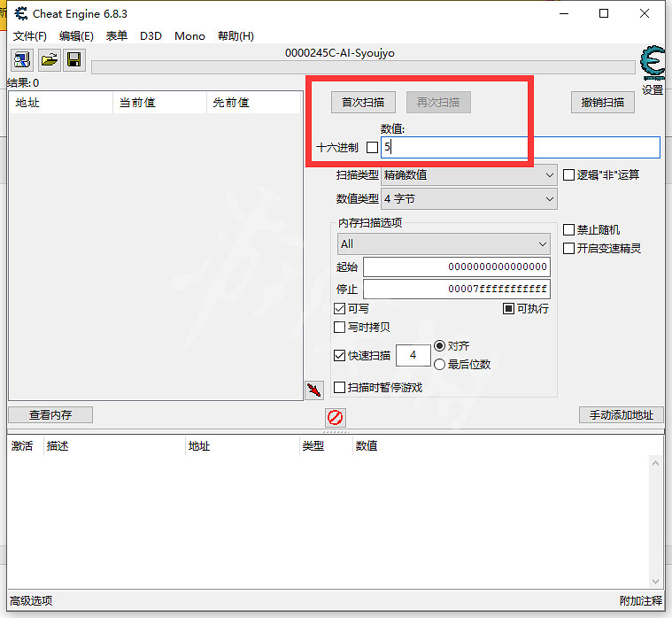Click the open process icon
Image resolution: width=672 pixels, height=618 pixels.
(21, 60)
